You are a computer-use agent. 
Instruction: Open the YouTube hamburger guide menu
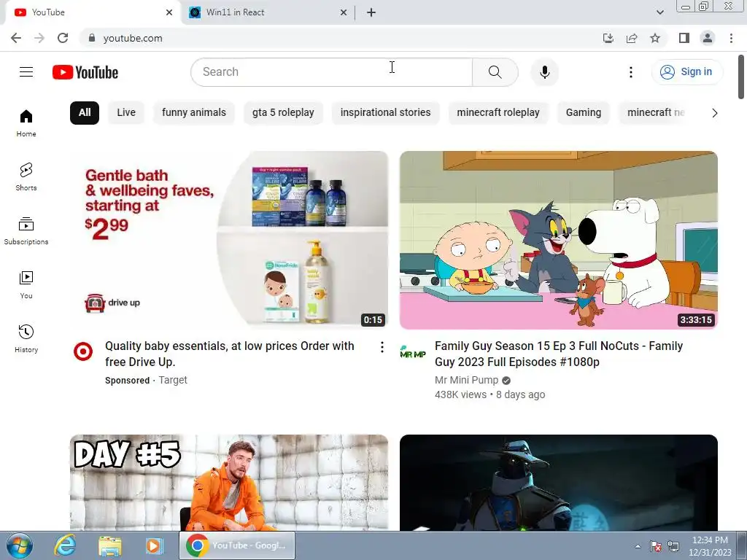(x=26, y=72)
